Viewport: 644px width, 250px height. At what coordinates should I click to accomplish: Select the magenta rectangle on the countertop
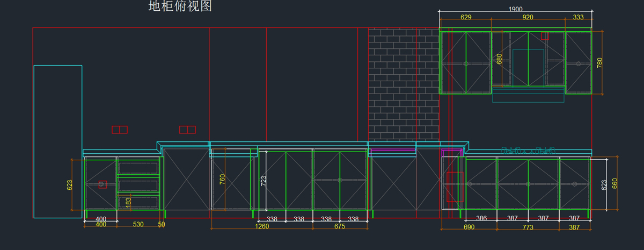click(x=392, y=151)
